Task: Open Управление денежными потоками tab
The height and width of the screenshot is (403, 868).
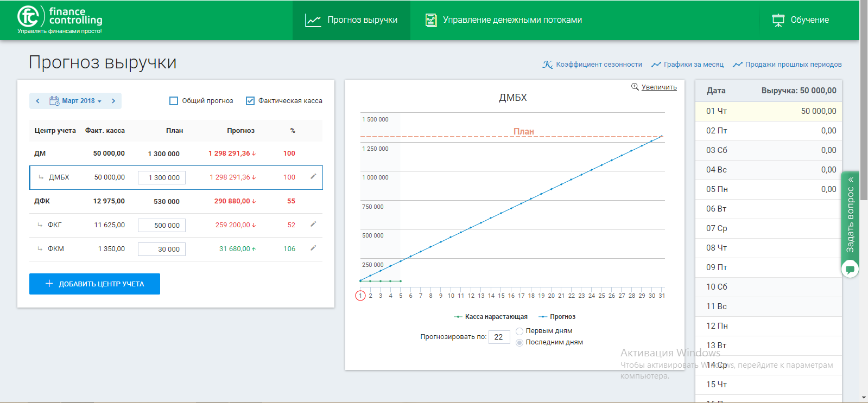Action: [x=503, y=20]
